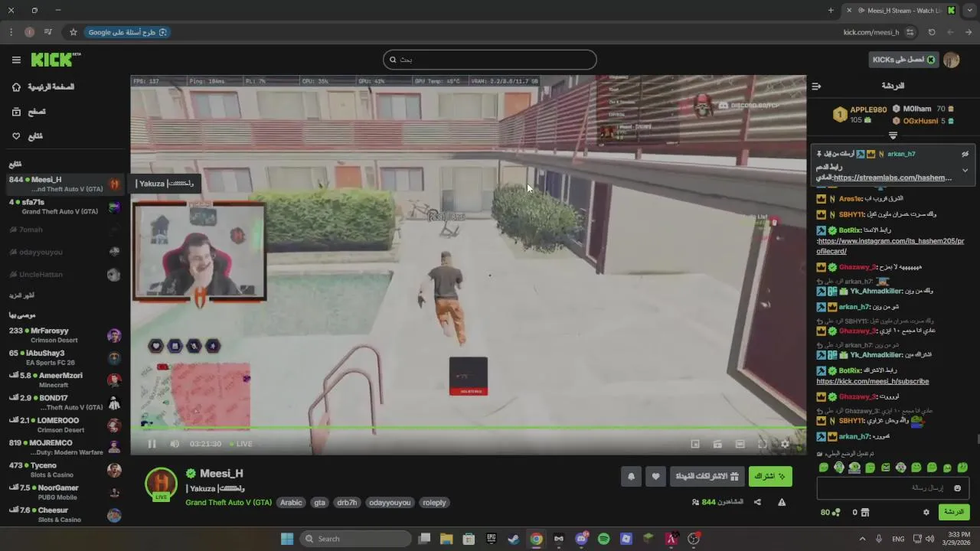
Task: Open the user profile avatar menu
Action: [952, 60]
